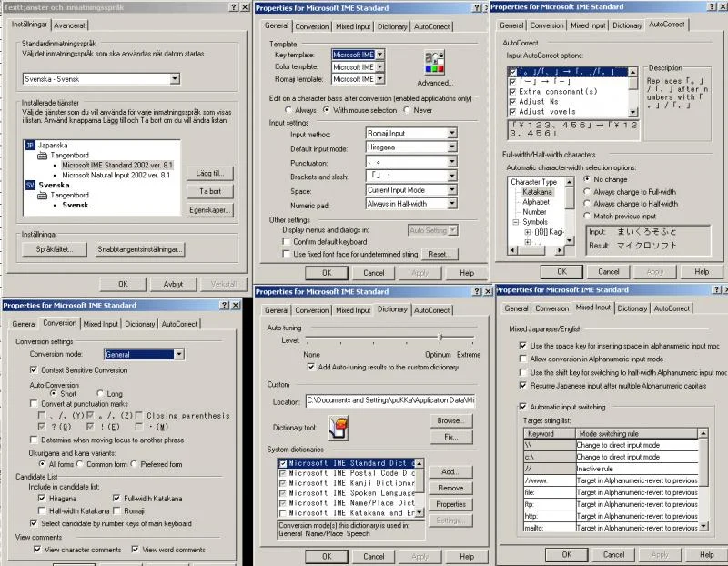Enable Confirm default keyboard checkbox

287,241
